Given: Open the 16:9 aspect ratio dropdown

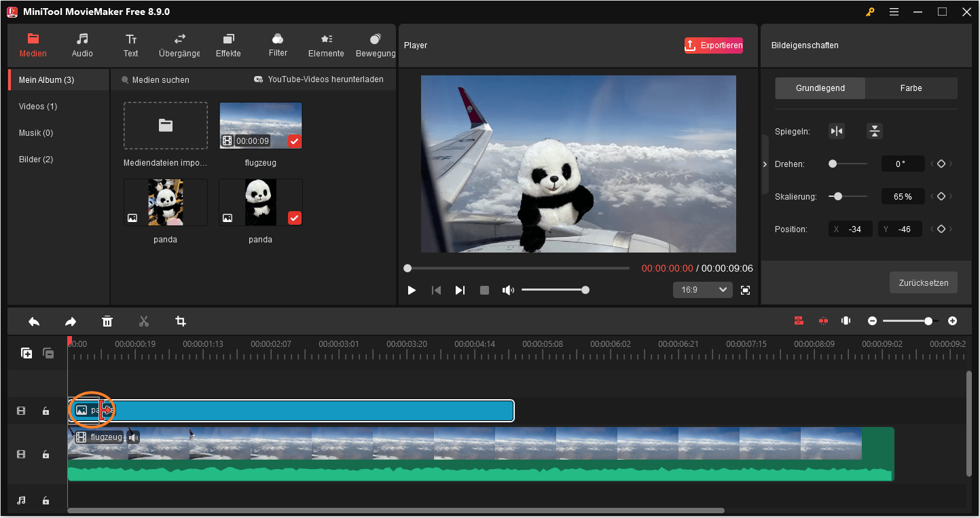Looking at the screenshot, I should [702, 290].
